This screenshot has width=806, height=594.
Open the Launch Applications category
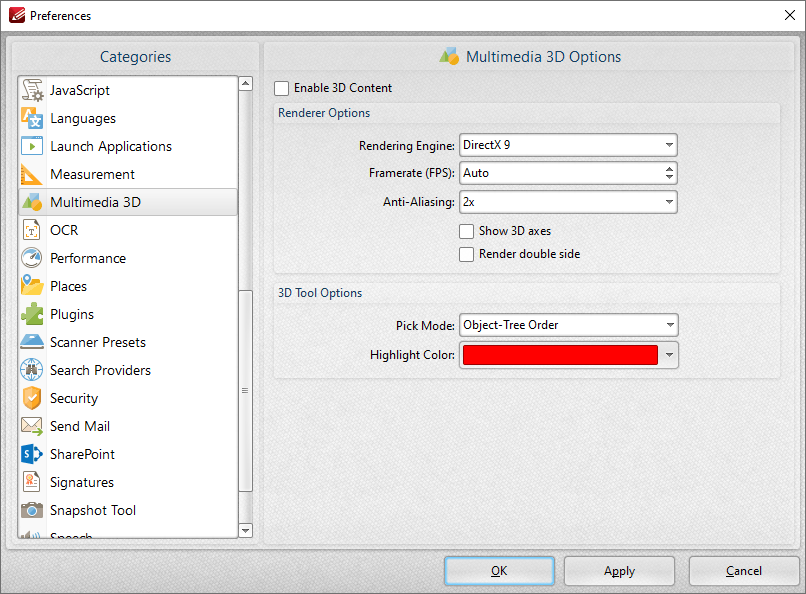click(129, 146)
